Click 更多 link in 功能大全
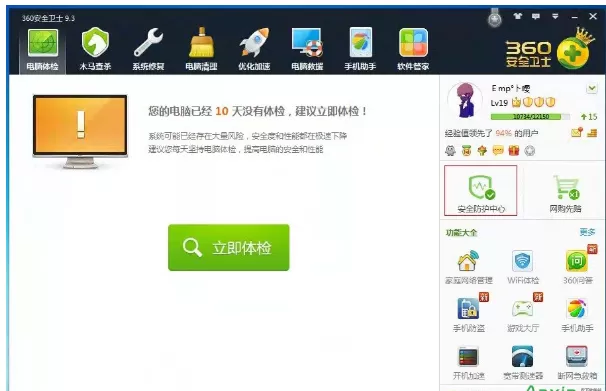 coord(587,232)
